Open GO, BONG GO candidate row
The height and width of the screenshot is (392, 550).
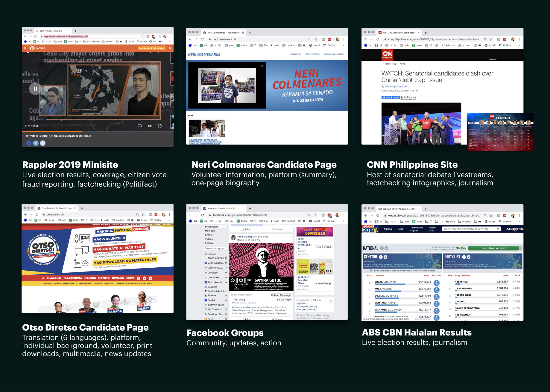(402, 296)
